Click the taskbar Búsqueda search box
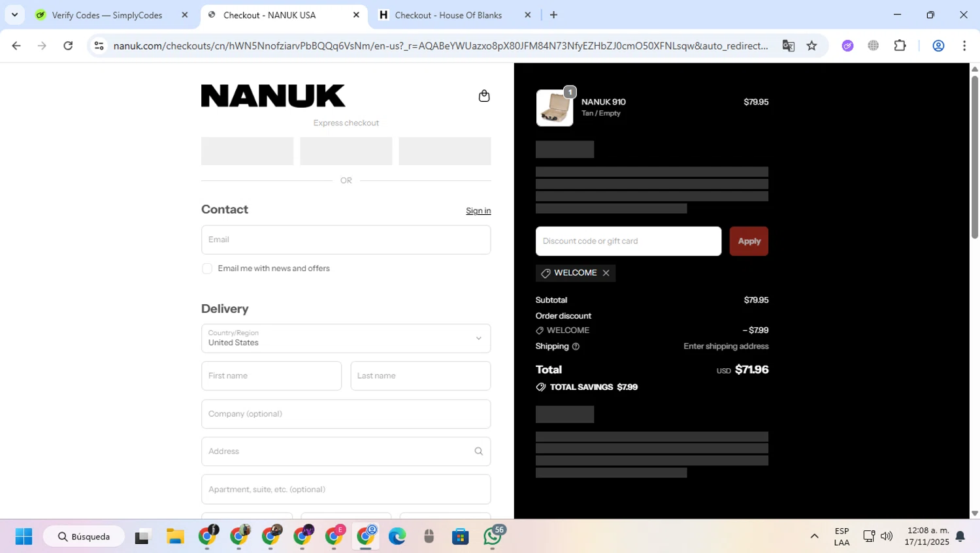The image size is (980, 553). coord(84,537)
